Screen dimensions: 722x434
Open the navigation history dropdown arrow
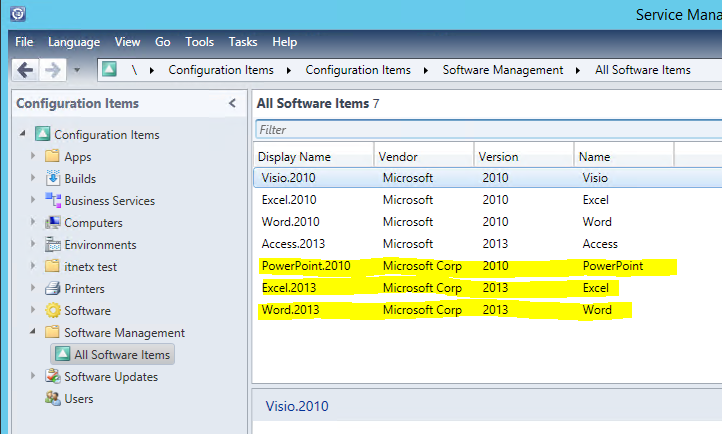point(76,71)
